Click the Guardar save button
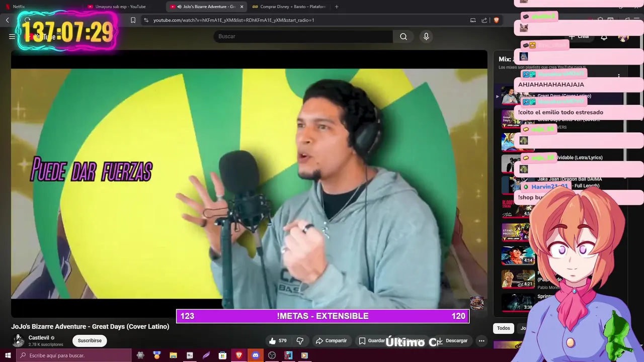644x362 pixels. pos(372,341)
